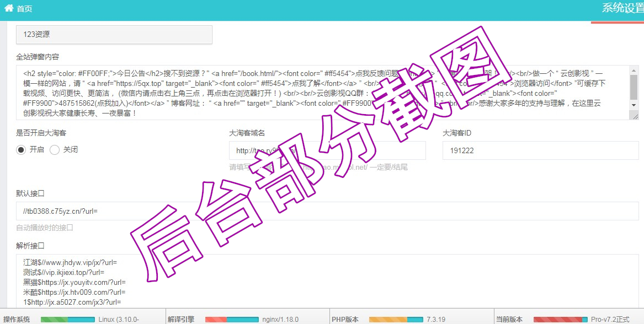Select the 开启 radio button

21,150
